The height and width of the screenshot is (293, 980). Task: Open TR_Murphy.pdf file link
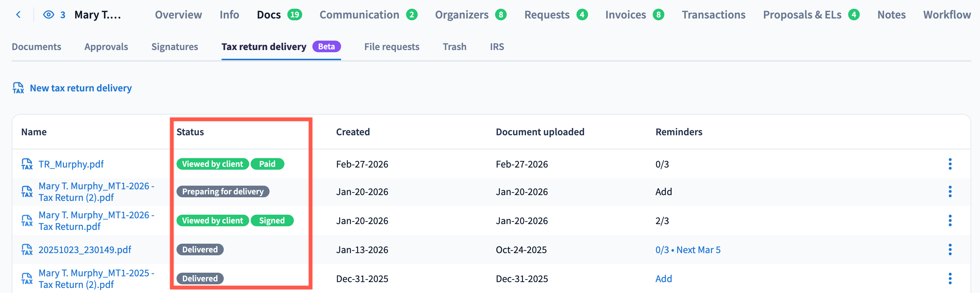tap(71, 164)
